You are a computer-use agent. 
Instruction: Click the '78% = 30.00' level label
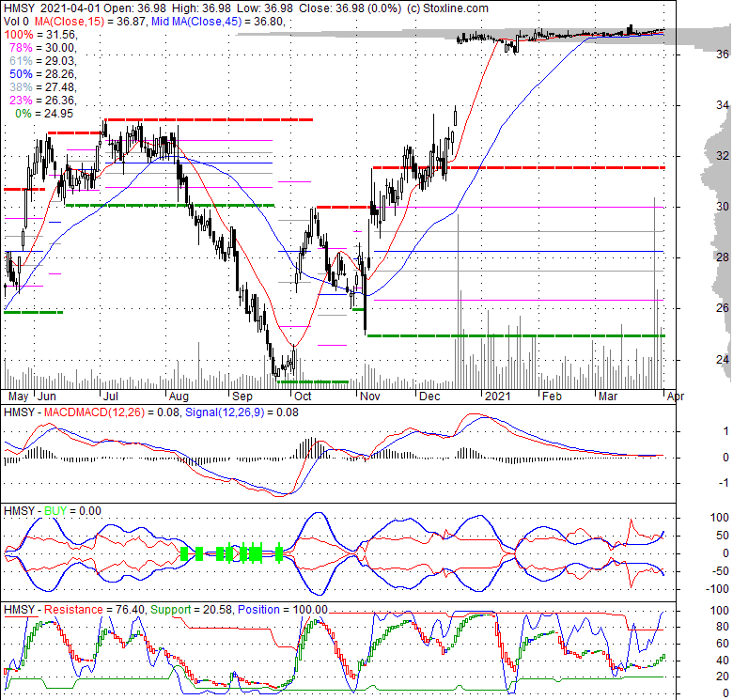pyautogui.click(x=43, y=48)
